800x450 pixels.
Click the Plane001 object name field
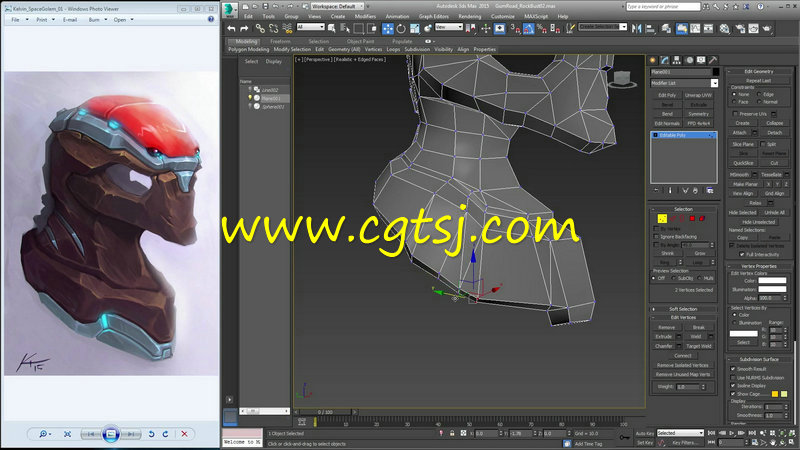click(680, 72)
